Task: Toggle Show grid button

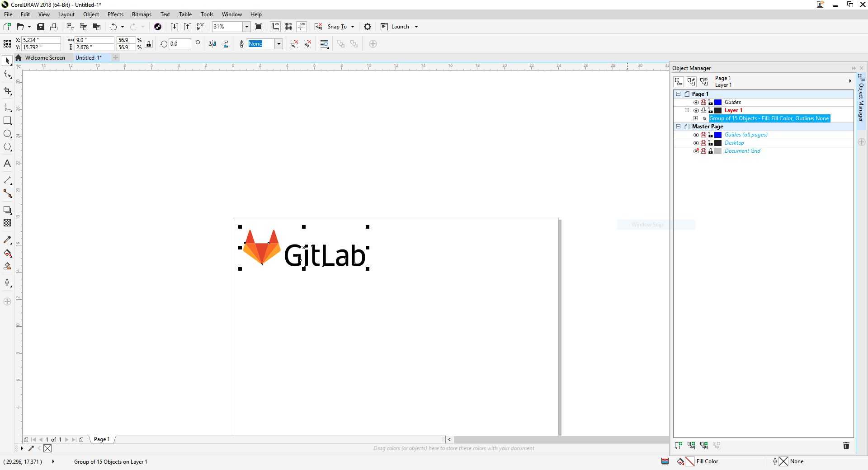Action: point(288,27)
